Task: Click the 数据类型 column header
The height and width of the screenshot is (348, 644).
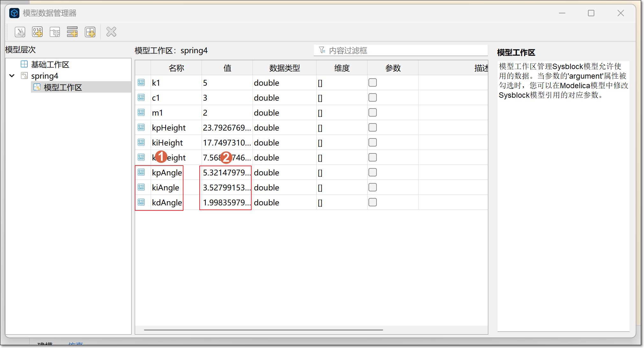Action: 284,68
